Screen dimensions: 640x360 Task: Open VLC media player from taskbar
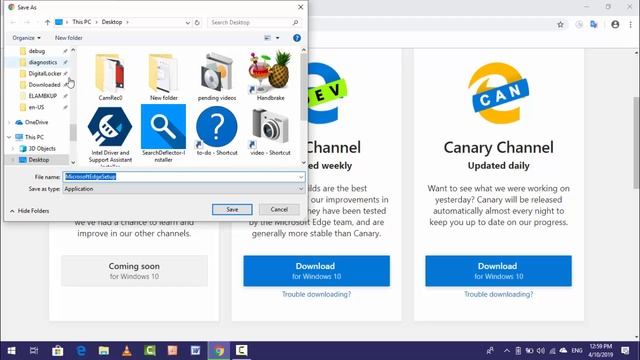[127, 351]
